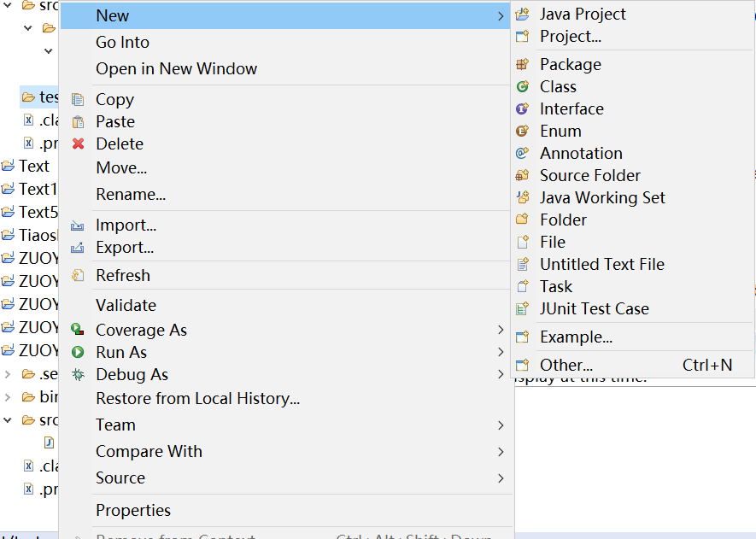This screenshot has width=756, height=539.
Task: Click the Debug As bug icon
Action: [x=78, y=374]
